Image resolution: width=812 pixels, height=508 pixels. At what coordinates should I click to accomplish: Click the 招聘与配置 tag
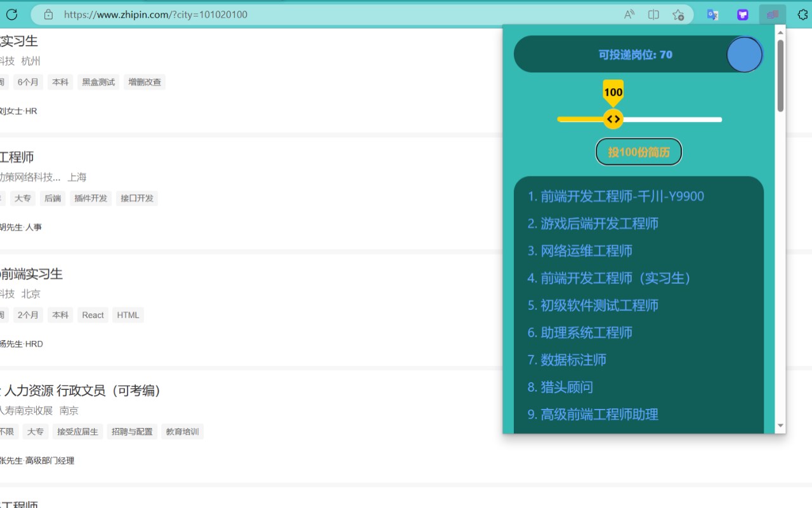point(132,432)
